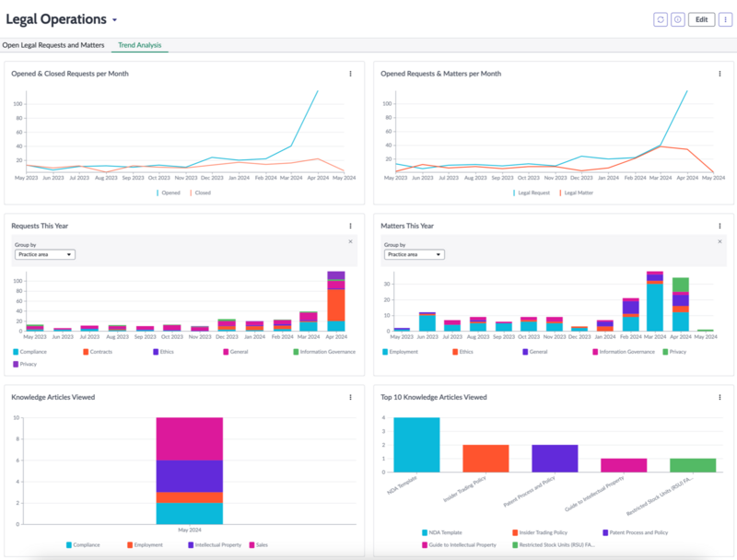737x560 pixels.
Task: Click the Mar 2024 bar in Matters This Year
Action: pyautogui.click(x=655, y=301)
